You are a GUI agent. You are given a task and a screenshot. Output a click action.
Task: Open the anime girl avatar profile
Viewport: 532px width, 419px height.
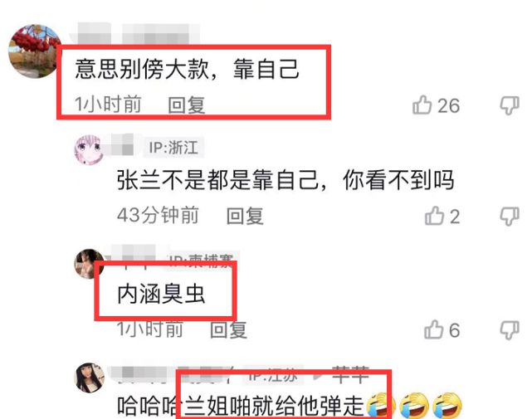[89, 149]
